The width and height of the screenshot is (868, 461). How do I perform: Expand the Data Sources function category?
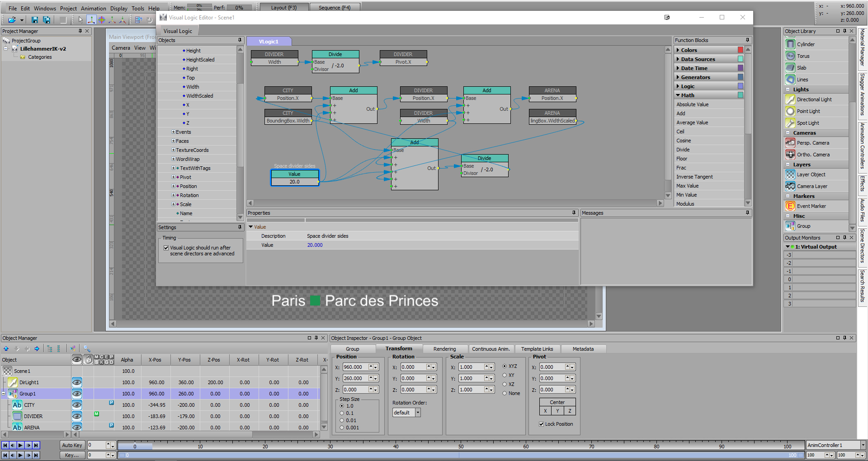pyautogui.click(x=678, y=59)
